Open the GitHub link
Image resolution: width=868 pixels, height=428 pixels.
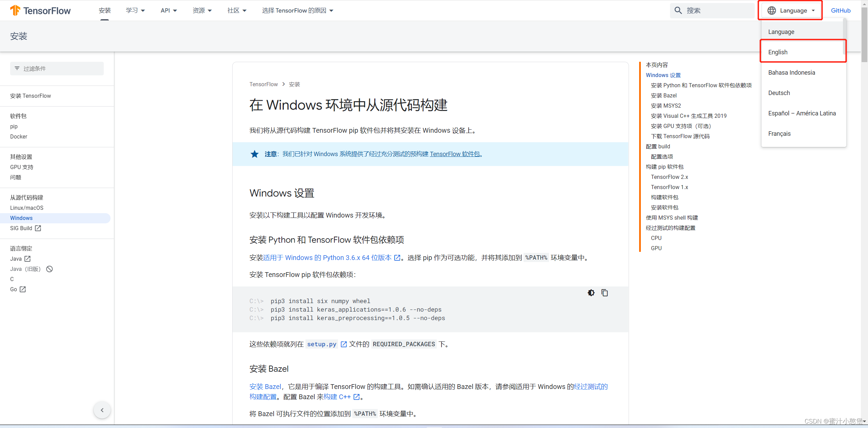(x=841, y=11)
